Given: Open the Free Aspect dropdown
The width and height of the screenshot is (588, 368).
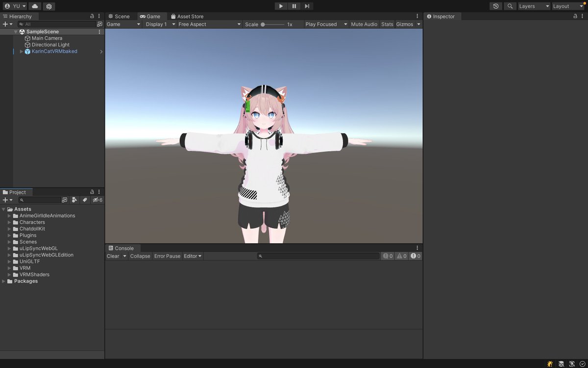Looking at the screenshot, I should coord(210,24).
